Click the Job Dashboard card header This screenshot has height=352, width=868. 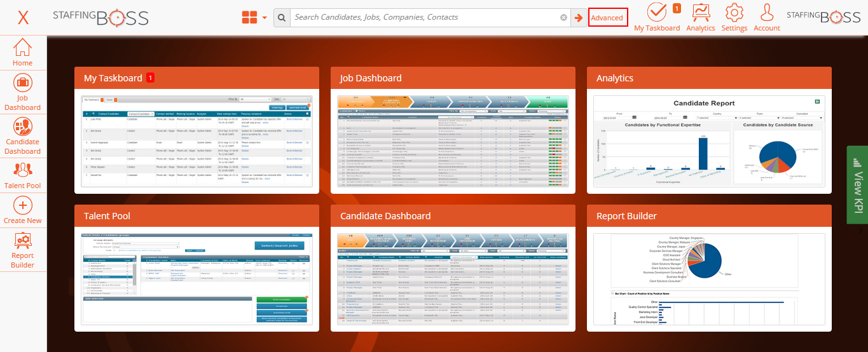pyautogui.click(x=453, y=78)
